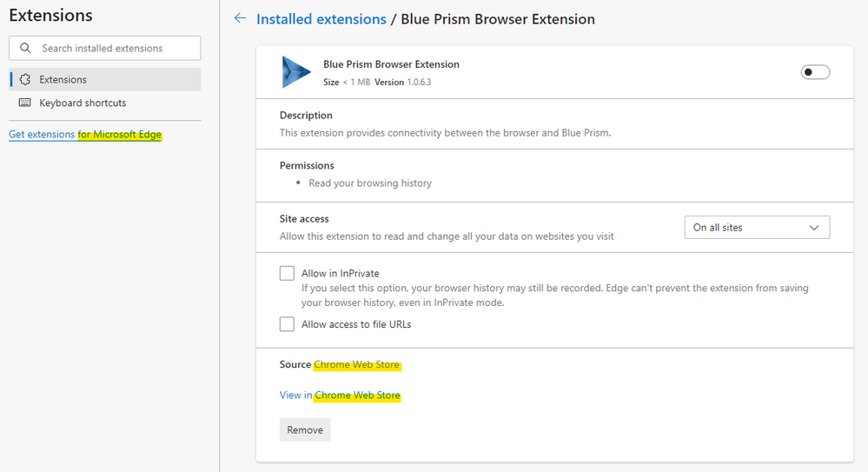Go to Installed extensions breadcrumb

(321, 19)
